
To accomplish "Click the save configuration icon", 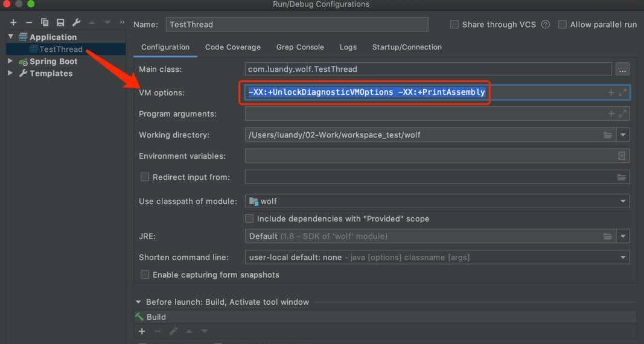I will pos(60,22).
